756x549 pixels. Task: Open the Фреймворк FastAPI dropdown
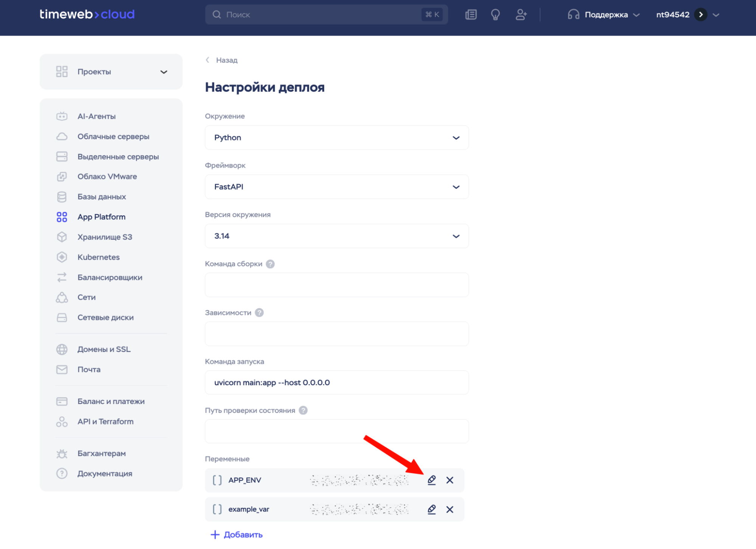[x=336, y=187]
